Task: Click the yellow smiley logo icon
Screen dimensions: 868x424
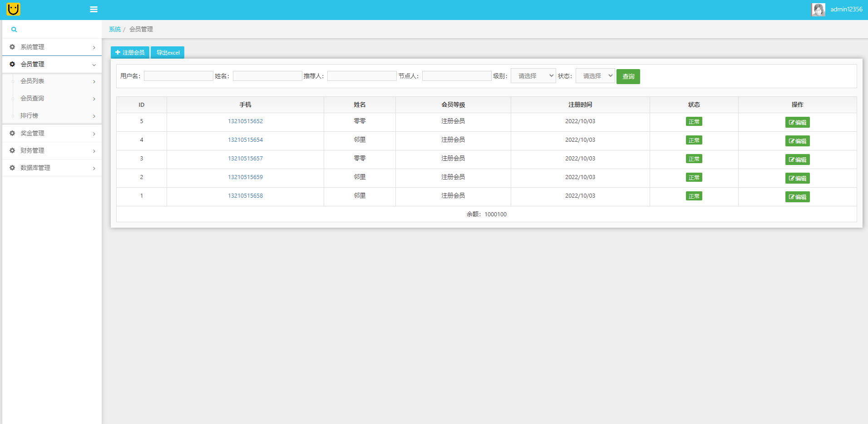Action: coord(14,9)
